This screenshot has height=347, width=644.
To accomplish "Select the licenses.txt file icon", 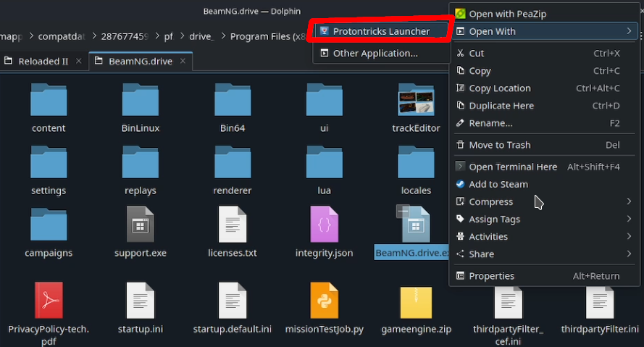I will 233,225.
